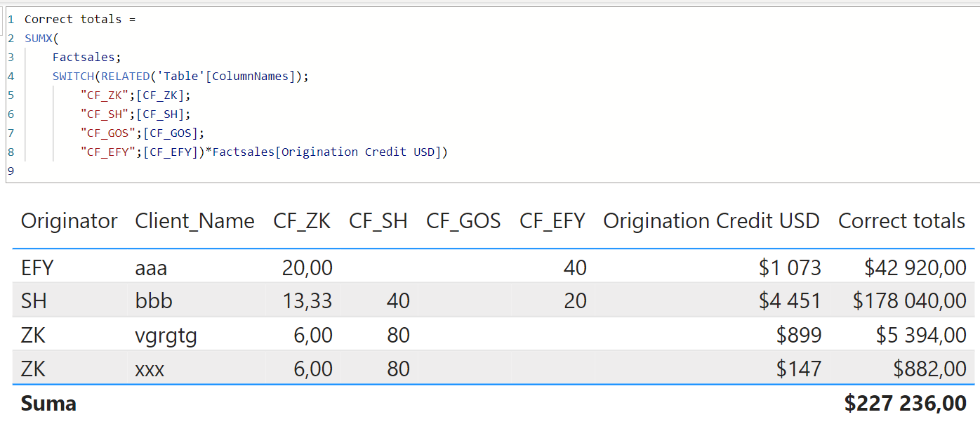Viewport: 980px width, 424px height.
Task: Click the Correct totals = measure name line
Action: coord(80,19)
